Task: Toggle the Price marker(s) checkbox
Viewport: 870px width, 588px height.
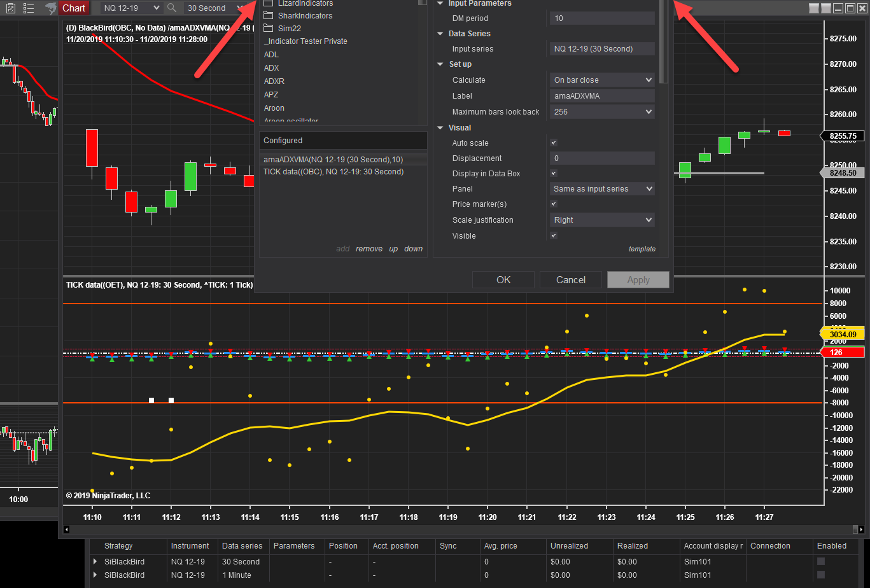Action: point(554,204)
